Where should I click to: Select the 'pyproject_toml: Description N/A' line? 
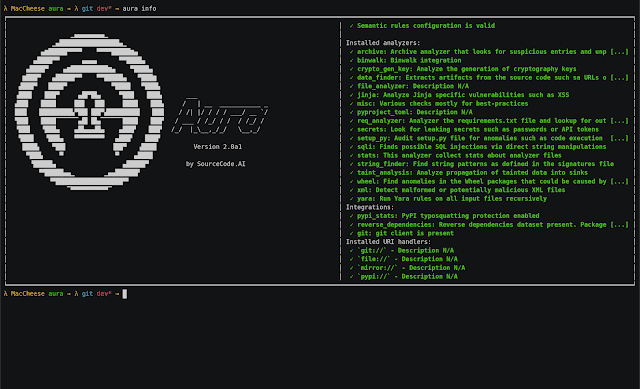(x=411, y=112)
